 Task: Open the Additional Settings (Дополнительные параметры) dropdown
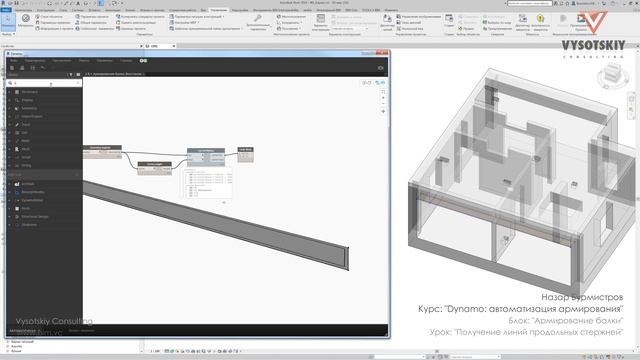[258, 22]
